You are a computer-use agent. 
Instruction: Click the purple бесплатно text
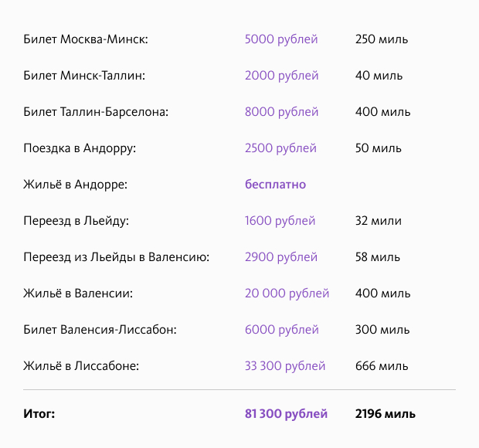tap(275, 185)
